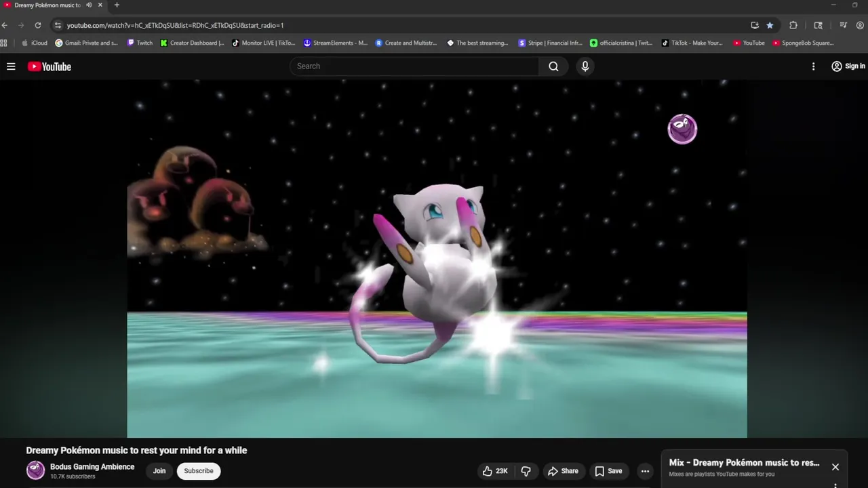Open Monitor LIVE TikTok bookmark
The image size is (868, 488).
click(264, 43)
